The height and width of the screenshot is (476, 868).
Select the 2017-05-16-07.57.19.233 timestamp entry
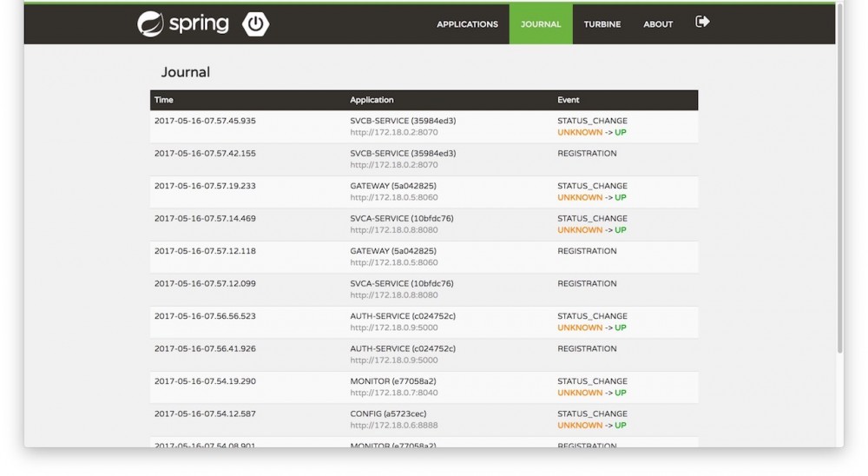(x=205, y=186)
